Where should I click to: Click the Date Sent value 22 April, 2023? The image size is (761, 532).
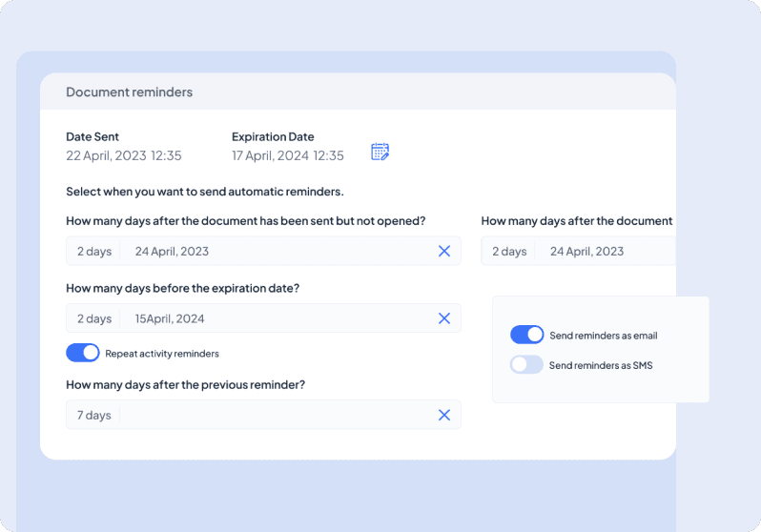[x=123, y=155]
